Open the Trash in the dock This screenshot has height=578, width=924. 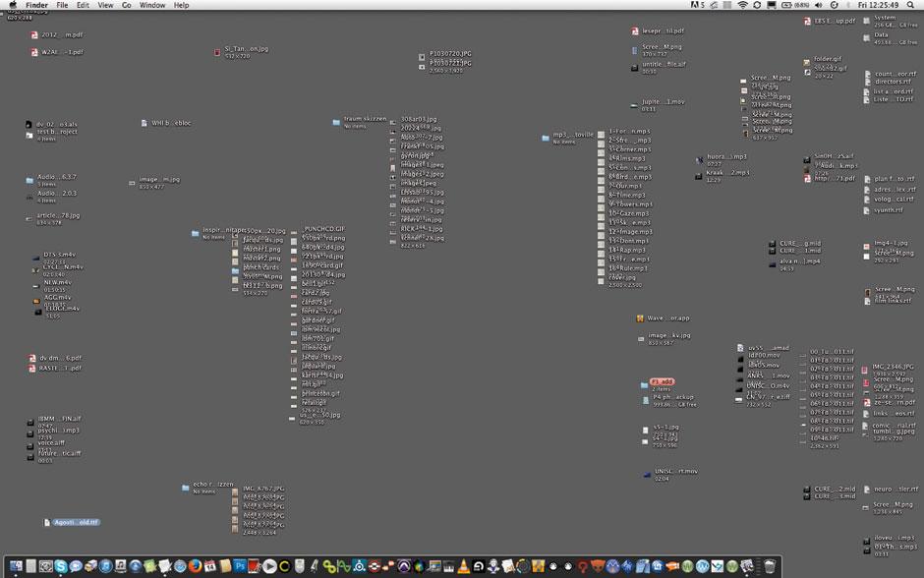770,566
